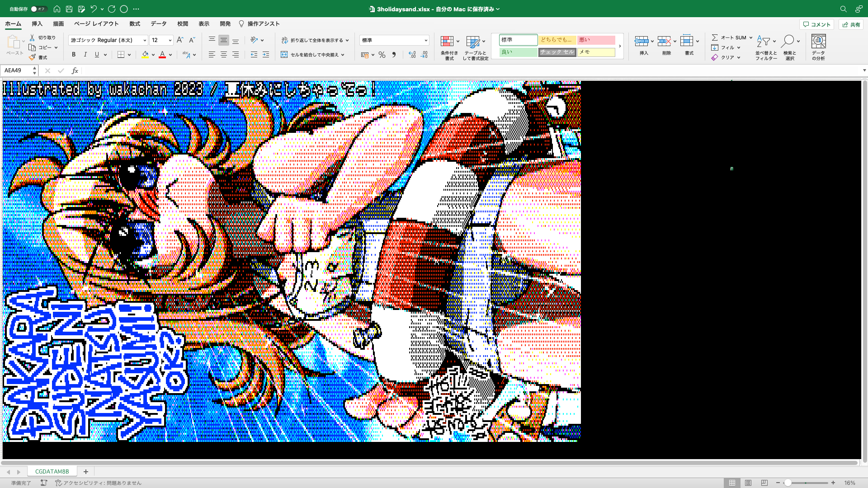Apply percent number style
The width and height of the screenshot is (868, 488).
[382, 55]
